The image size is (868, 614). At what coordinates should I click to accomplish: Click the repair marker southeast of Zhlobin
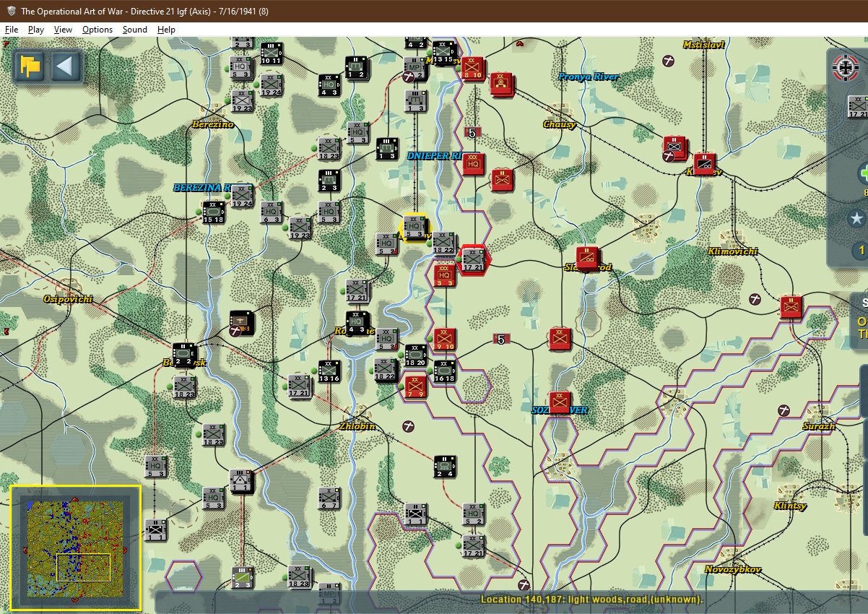[x=409, y=427]
